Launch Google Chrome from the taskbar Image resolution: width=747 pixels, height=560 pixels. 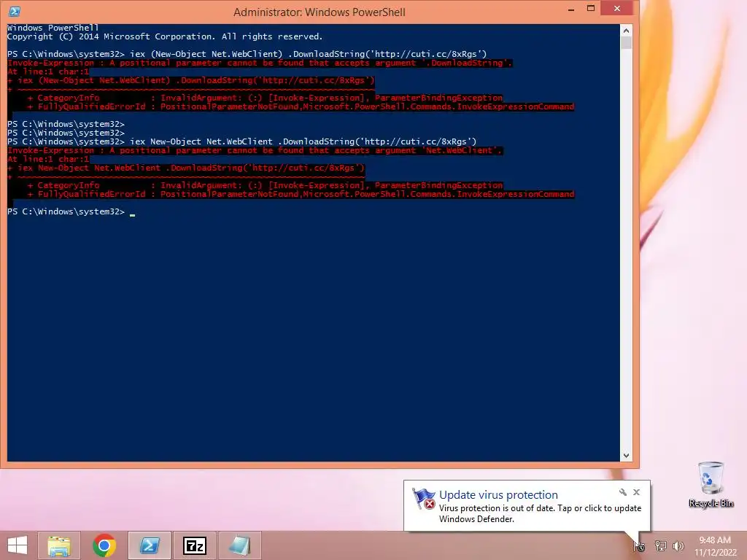[x=104, y=545]
